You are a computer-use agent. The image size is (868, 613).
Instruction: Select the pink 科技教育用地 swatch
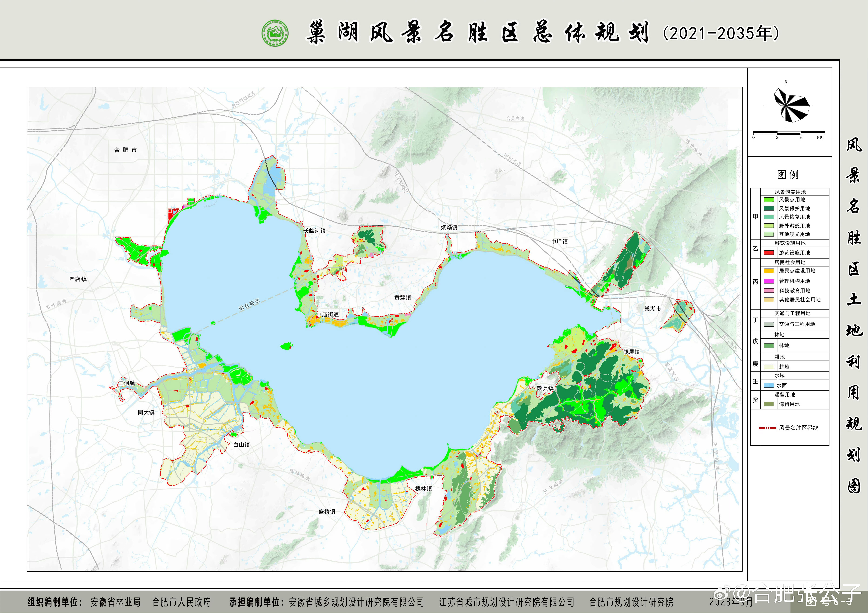pyautogui.click(x=769, y=291)
